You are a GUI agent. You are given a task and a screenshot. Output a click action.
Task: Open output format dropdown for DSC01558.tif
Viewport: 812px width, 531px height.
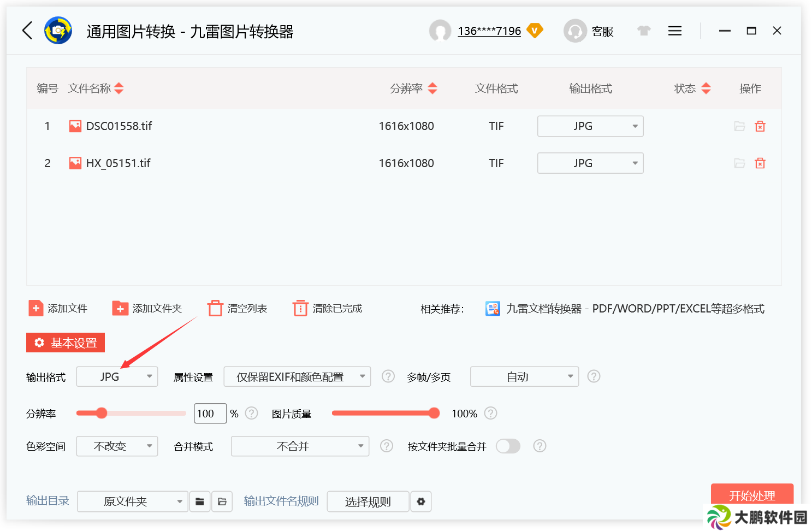[x=590, y=126]
